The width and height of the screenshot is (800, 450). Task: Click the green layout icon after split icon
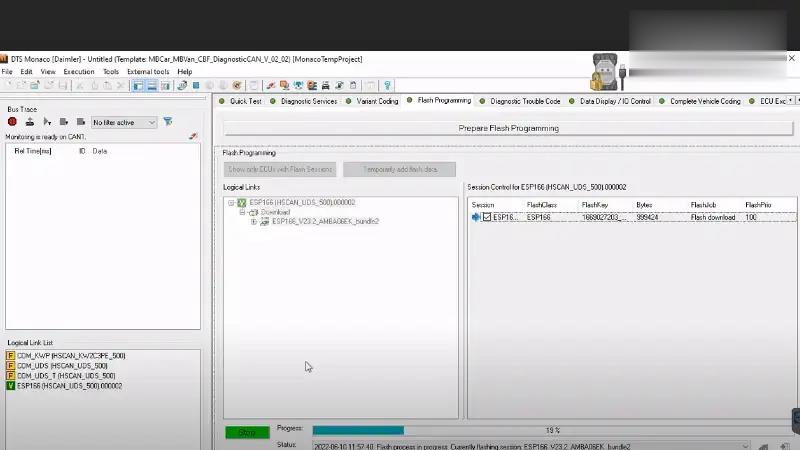(x=165, y=85)
